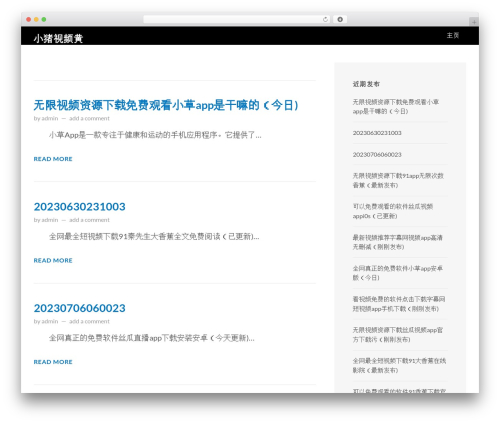Open the post titled 无限视频资源下载免费观看小草app
Viewport: 500px width, 423px height.
166,105
